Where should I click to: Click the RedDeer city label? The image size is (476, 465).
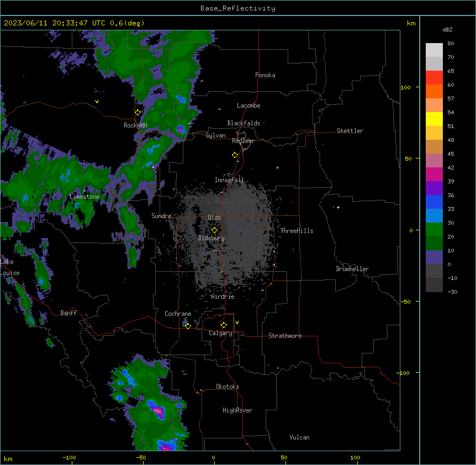coord(243,141)
